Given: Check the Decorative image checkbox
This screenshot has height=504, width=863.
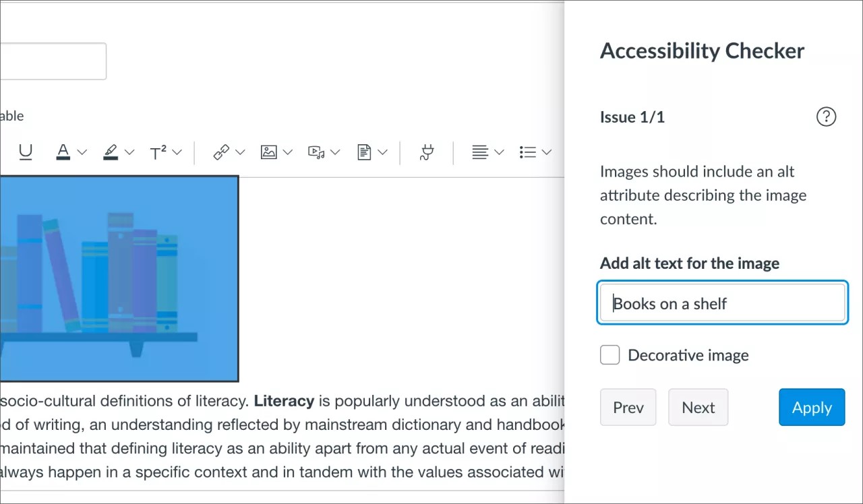Looking at the screenshot, I should click(x=609, y=355).
